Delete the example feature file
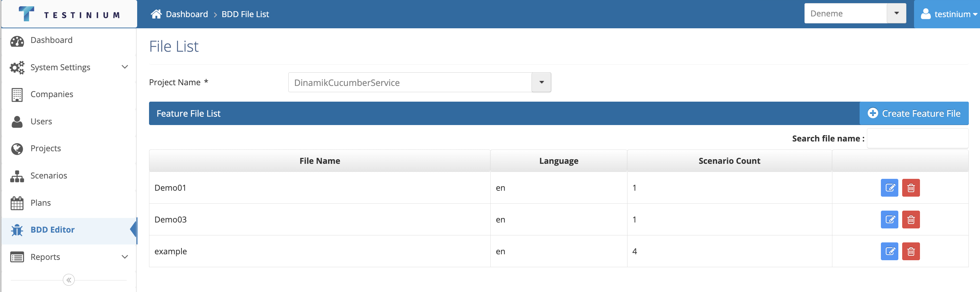The width and height of the screenshot is (980, 292). pyautogui.click(x=911, y=251)
